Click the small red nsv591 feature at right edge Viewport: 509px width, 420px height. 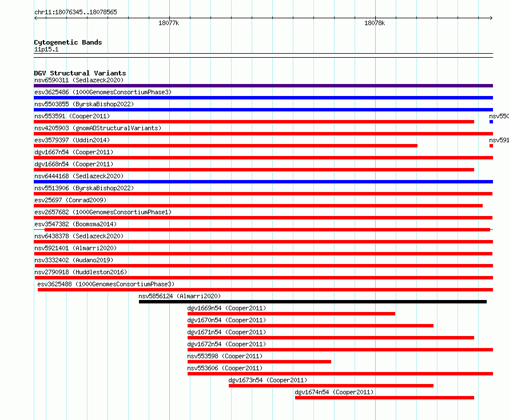(491, 146)
